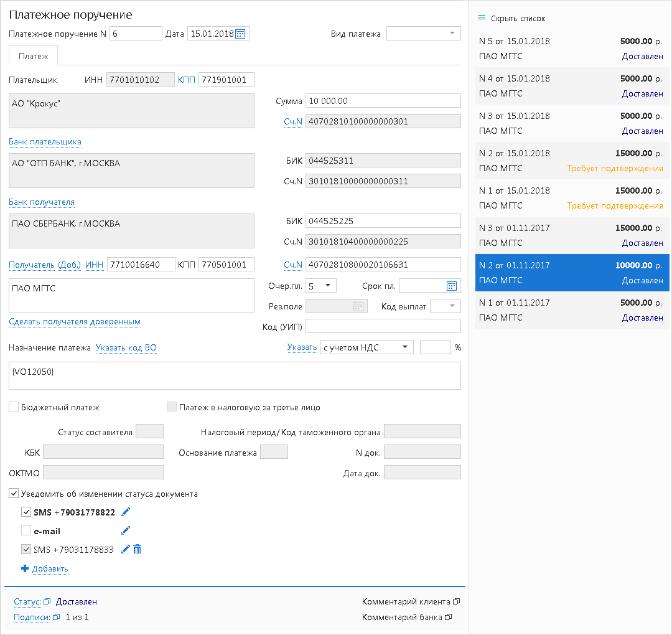Screen dimensions: 672x635
Task: Select list item N 3 от 15.01.2018
Action: coord(572,123)
